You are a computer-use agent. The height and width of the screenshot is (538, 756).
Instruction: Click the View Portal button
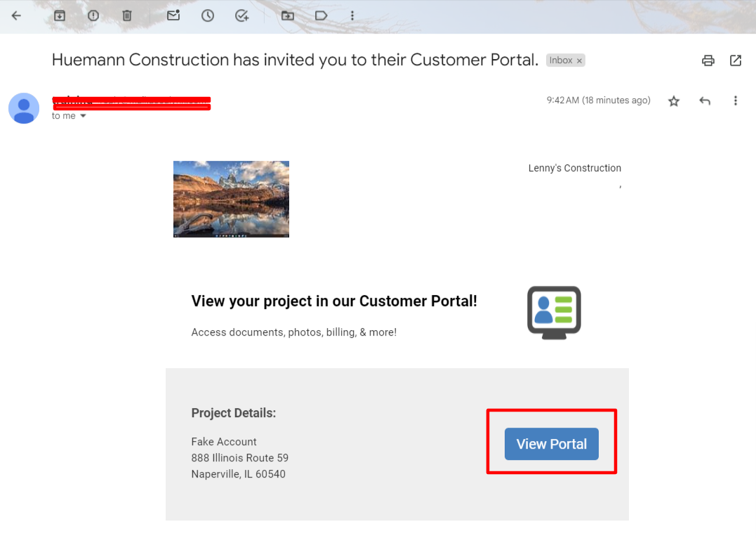click(x=552, y=444)
